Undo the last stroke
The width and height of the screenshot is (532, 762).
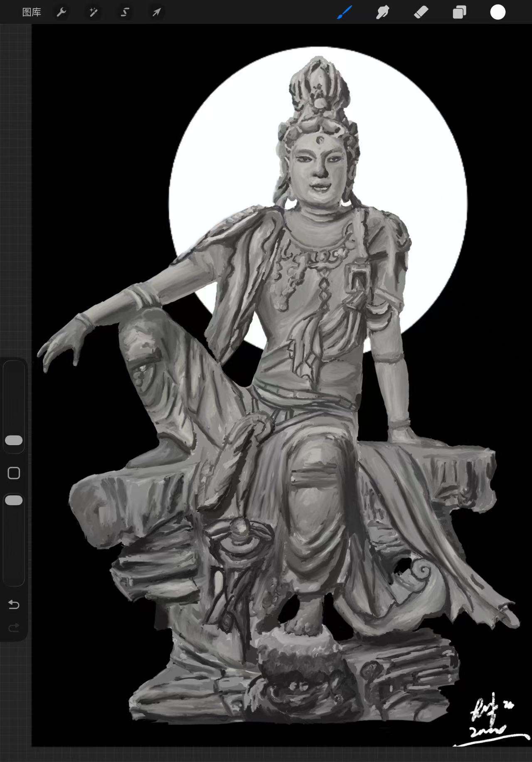point(14,604)
